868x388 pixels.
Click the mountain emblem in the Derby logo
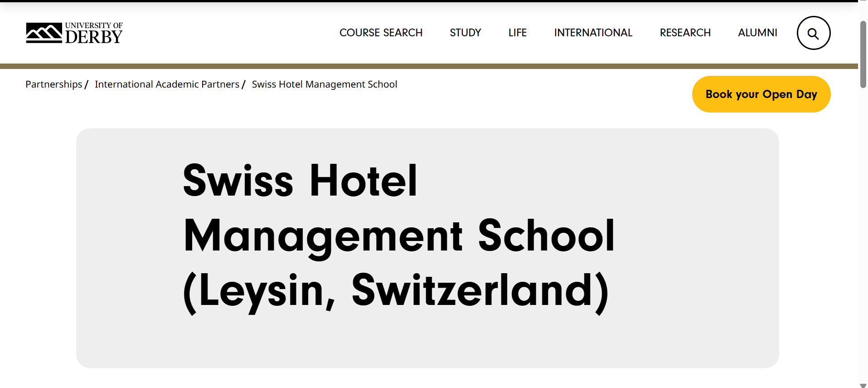click(x=44, y=33)
